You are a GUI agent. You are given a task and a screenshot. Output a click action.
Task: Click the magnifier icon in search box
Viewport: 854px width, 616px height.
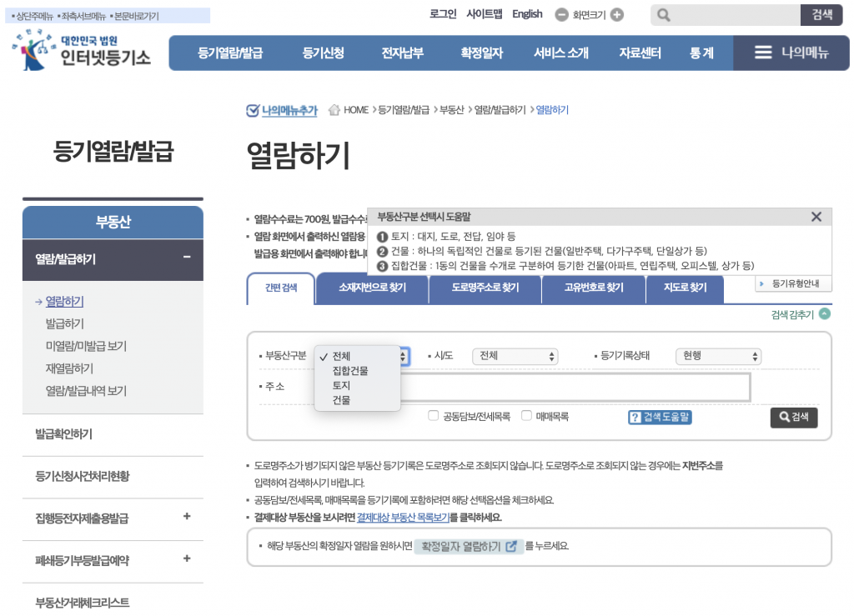663,15
